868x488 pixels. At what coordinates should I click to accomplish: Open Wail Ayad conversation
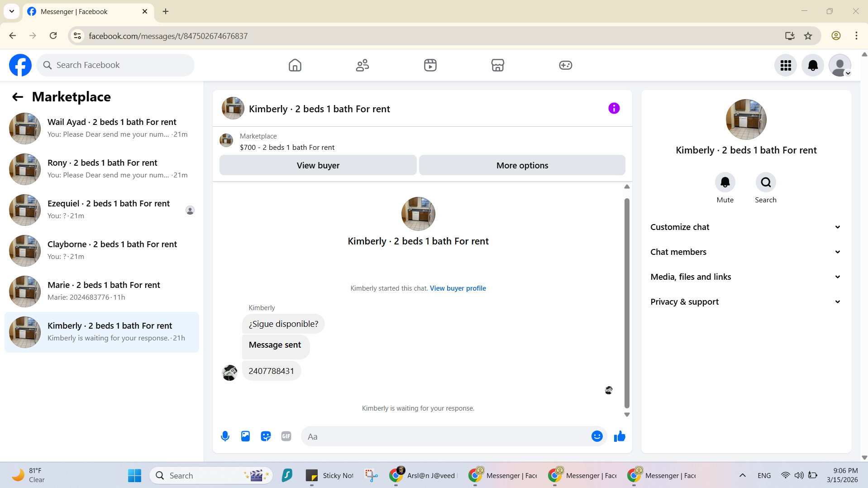(x=102, y=129)
